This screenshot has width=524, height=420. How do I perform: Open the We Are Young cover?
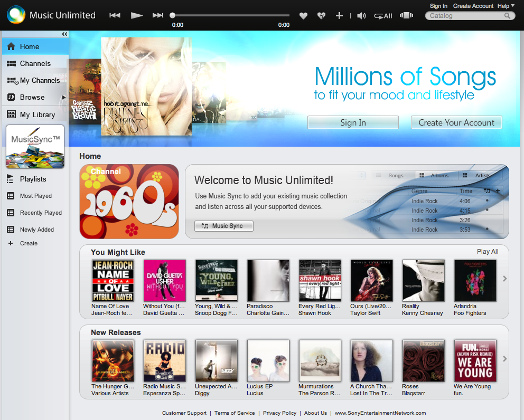tap(475, 361)
